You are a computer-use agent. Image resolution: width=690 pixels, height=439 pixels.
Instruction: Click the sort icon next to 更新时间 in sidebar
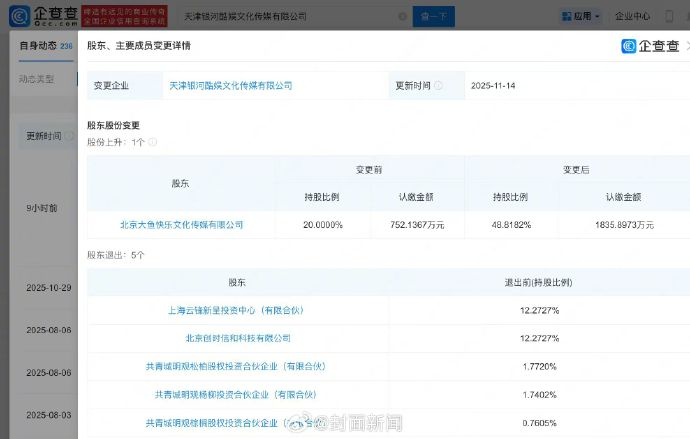[70, 136]
